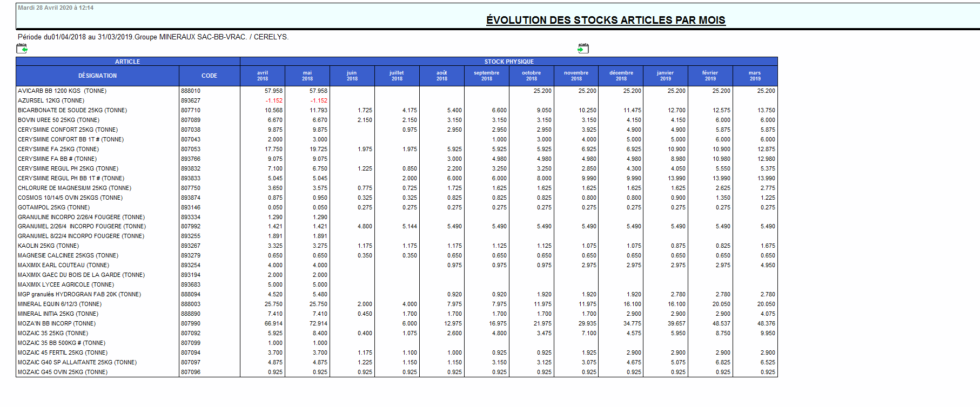980x407 pixels.
Task: Click the MOZAIC G45 OVIN 25KG designation
Action: pos(63,372)
